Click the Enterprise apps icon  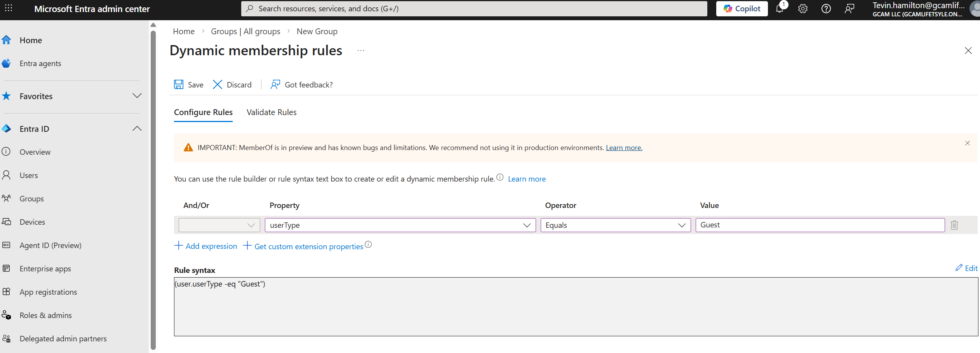[6, 268]
